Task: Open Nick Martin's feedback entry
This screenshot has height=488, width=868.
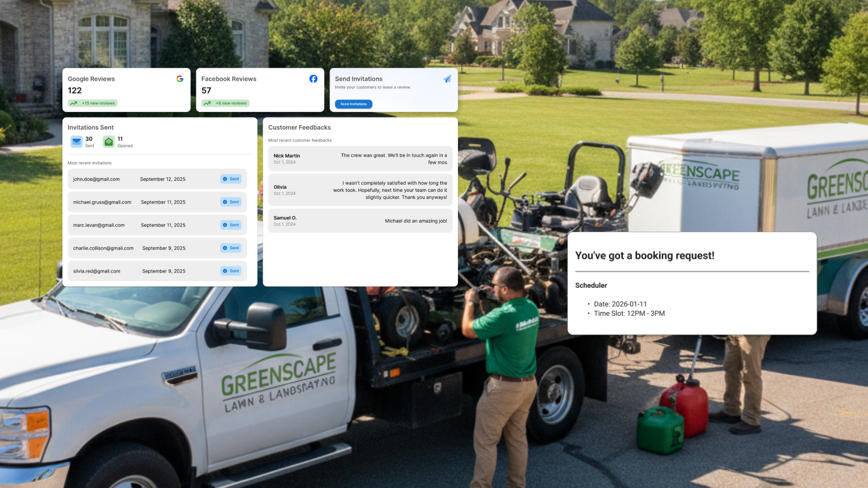Action: pos(360,159)
